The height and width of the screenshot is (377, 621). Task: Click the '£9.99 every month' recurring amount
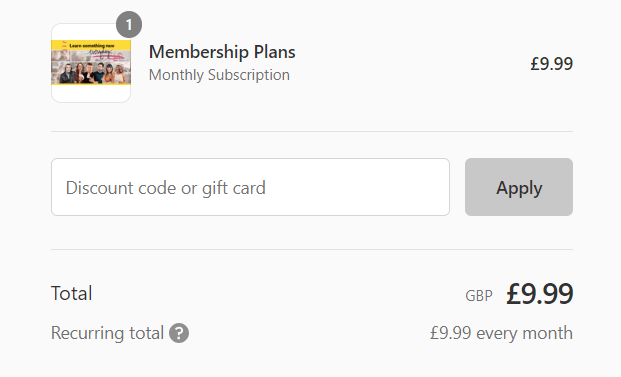click(x=501, y=333)
